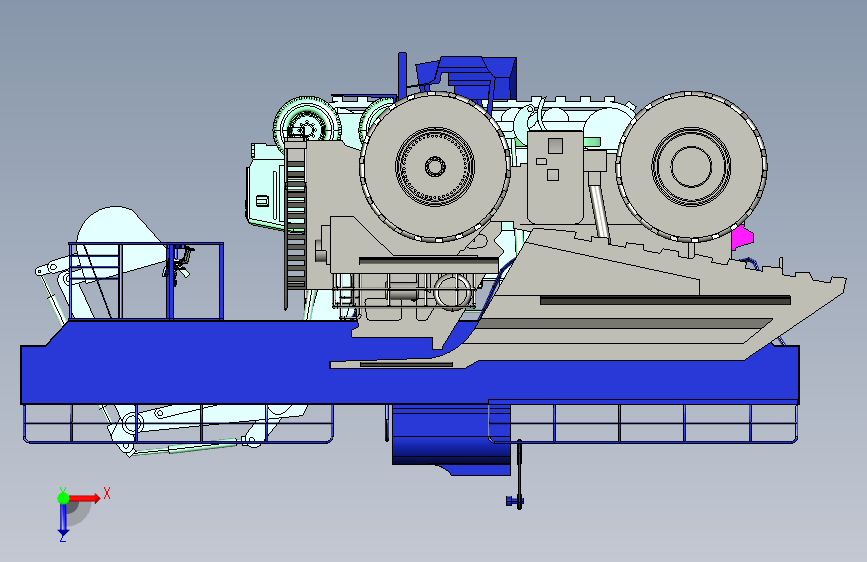Select the hanging rod with hook at bottom
The width and height of the screenshot is (867, 562).
tap(519, 475)
